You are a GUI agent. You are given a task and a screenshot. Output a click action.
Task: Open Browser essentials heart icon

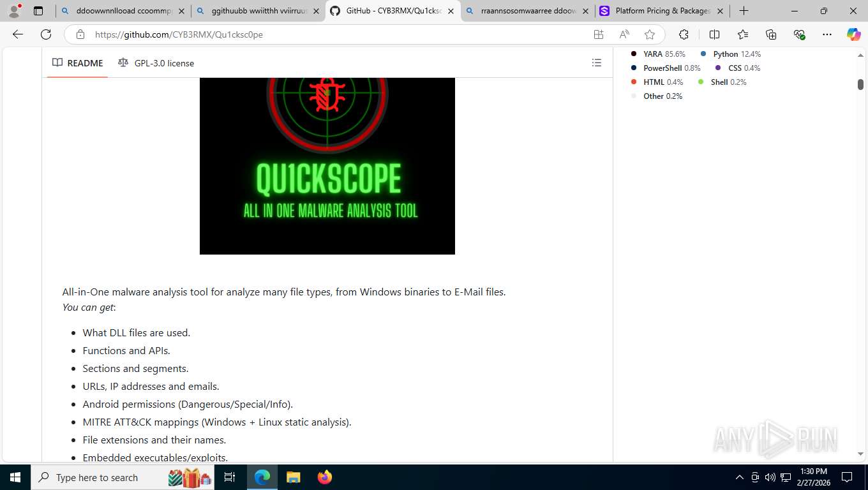point(799,34)
